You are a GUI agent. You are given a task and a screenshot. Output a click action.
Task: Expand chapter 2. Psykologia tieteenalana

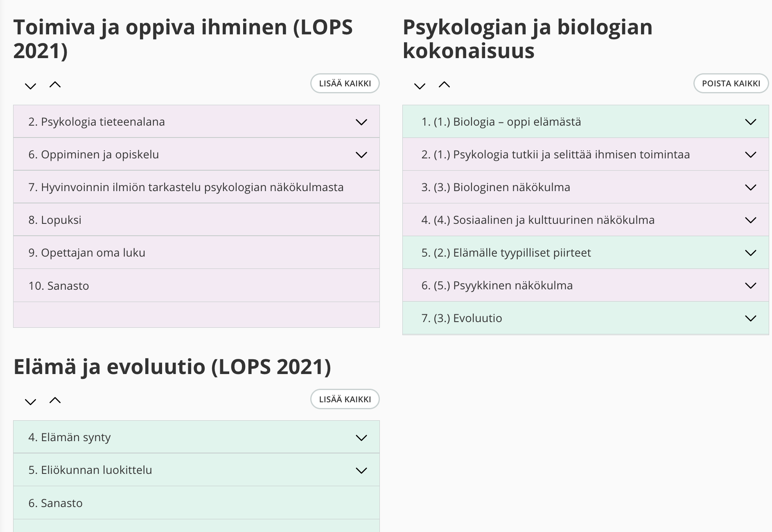point(361,122)
